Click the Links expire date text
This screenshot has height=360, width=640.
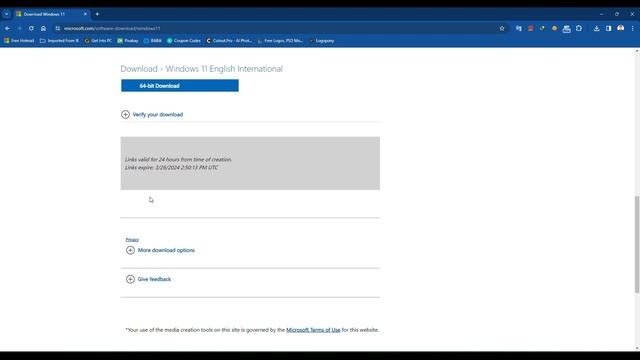[x=172, y=168]
